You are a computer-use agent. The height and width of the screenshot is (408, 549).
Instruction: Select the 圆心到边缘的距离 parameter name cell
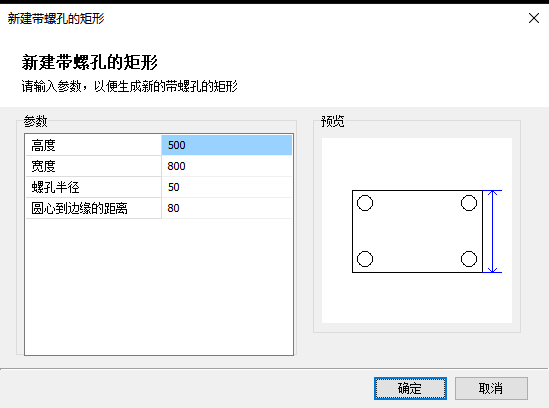[x=93, y=208]
